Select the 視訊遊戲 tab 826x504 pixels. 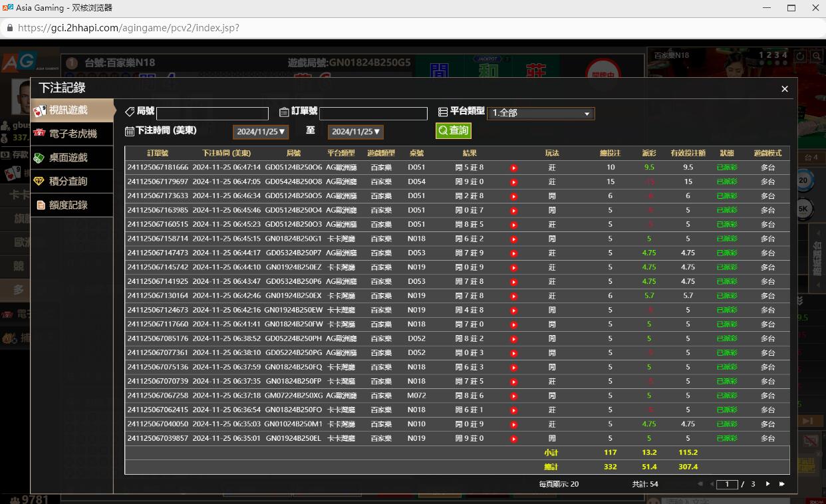[69, 110]
